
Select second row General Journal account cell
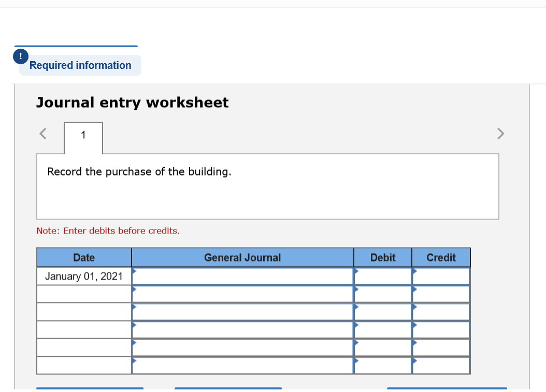click(243, 294)
